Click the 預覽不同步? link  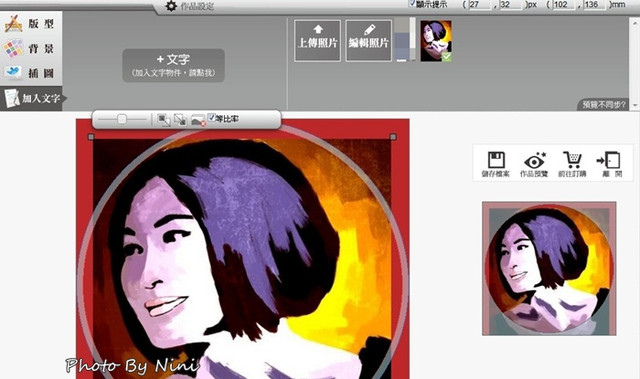(x=604, y=105)
